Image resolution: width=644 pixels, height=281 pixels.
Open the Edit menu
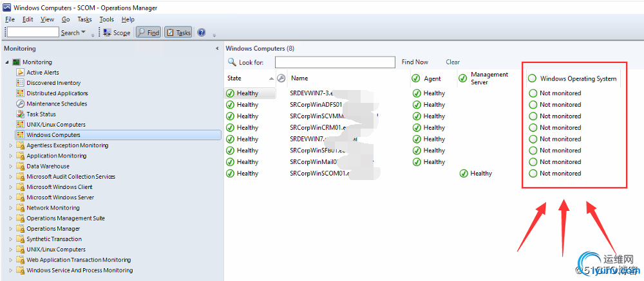coord(28,19)
